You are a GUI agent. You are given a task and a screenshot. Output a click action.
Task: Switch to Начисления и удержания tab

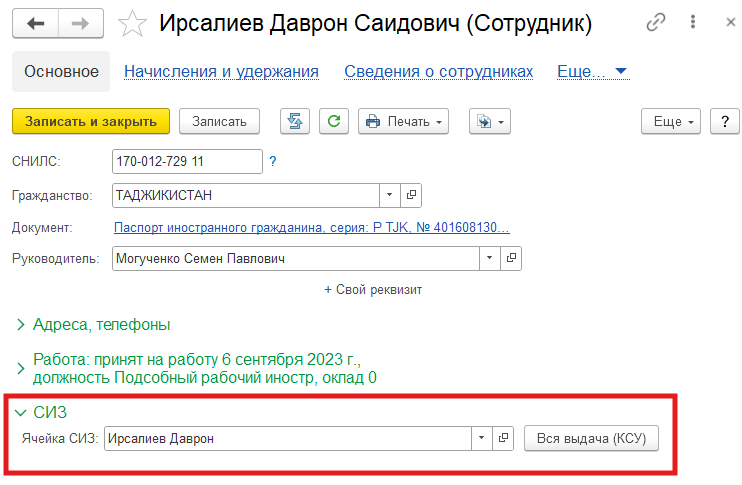point(221,71)
